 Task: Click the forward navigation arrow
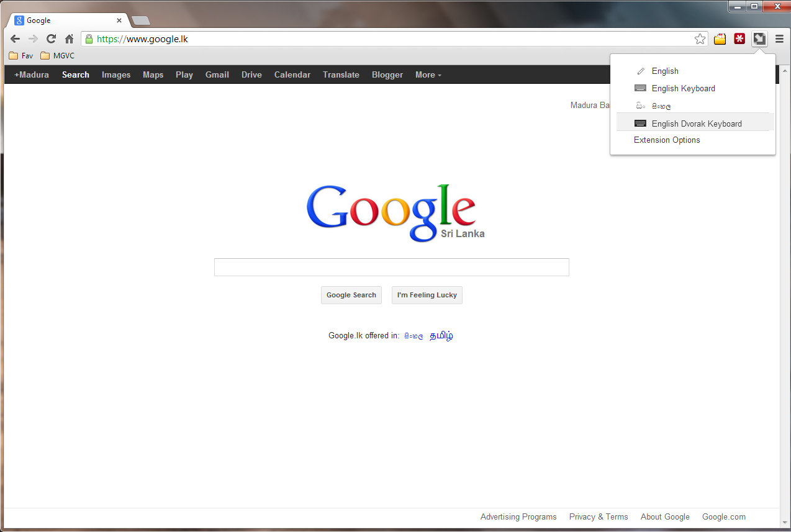tap(34, 39)
